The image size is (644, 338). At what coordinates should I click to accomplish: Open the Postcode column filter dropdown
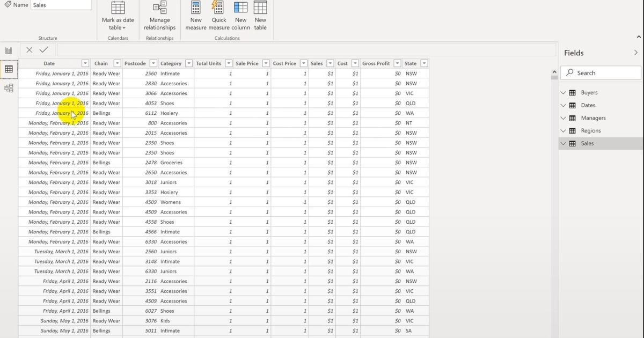coord(153,63)
